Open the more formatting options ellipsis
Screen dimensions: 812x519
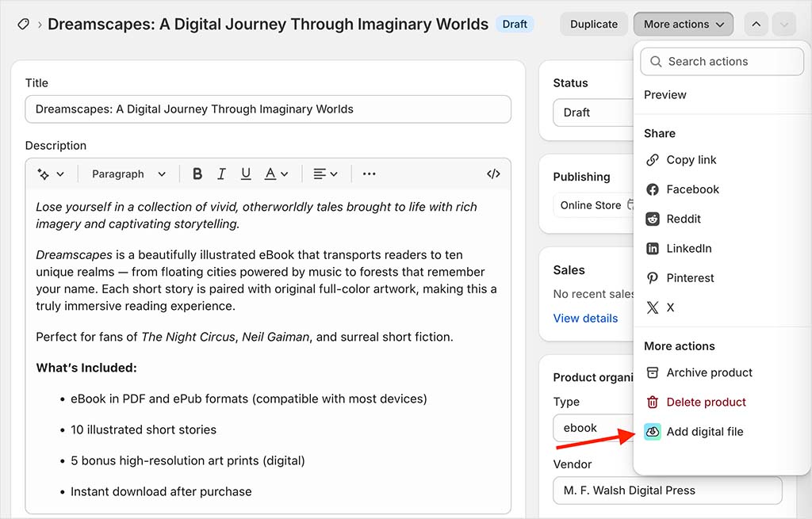tap(370, 174)
